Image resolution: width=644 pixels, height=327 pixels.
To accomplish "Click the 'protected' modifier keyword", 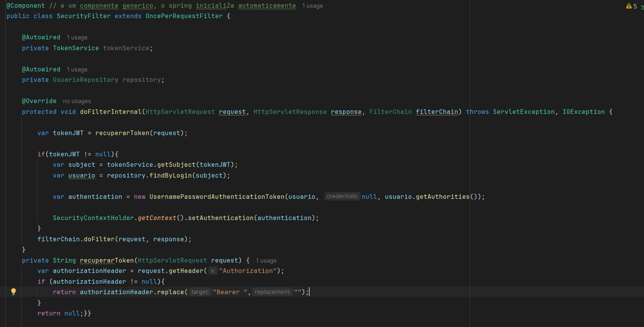I will click(x=39, y=112).
